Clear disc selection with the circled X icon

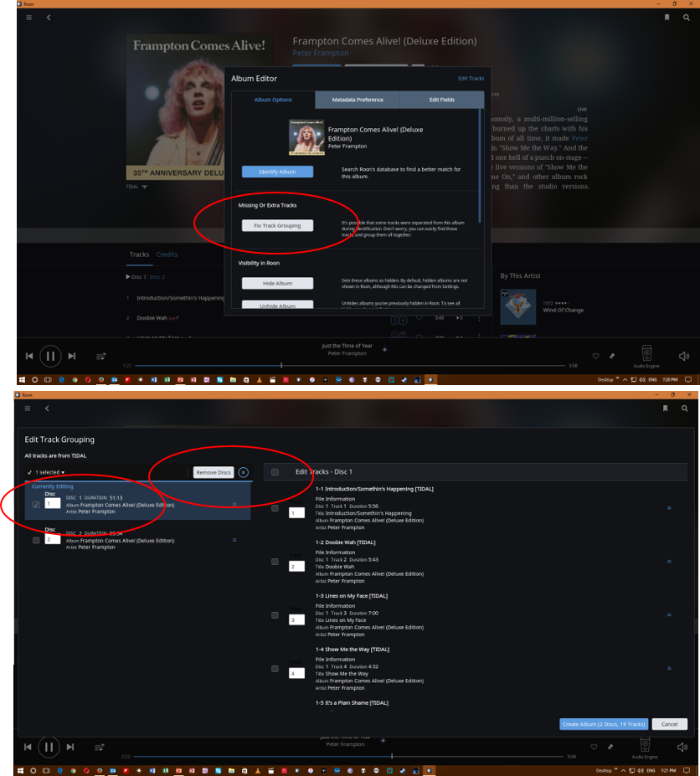tap(244, 472)
